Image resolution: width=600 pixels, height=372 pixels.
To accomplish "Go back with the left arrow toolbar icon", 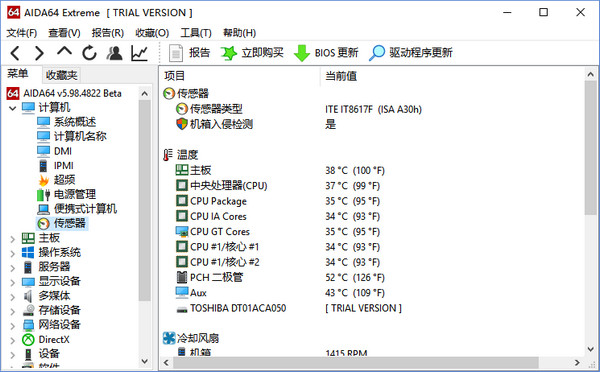I will tap(15, 53).
